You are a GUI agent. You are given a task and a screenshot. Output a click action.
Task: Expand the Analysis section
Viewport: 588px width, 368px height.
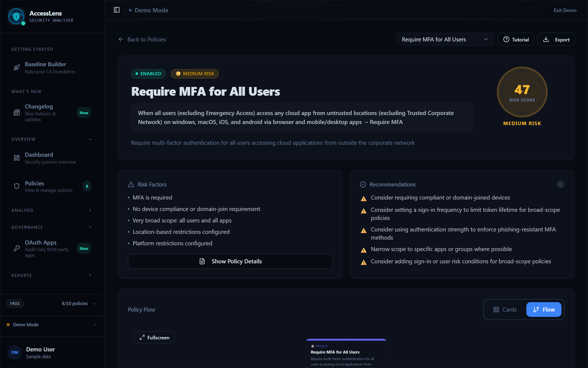tap(90, 210)
